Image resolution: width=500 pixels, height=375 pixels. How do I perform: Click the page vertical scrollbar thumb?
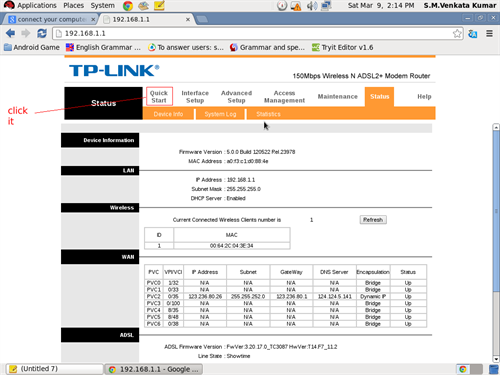(496, 211)
